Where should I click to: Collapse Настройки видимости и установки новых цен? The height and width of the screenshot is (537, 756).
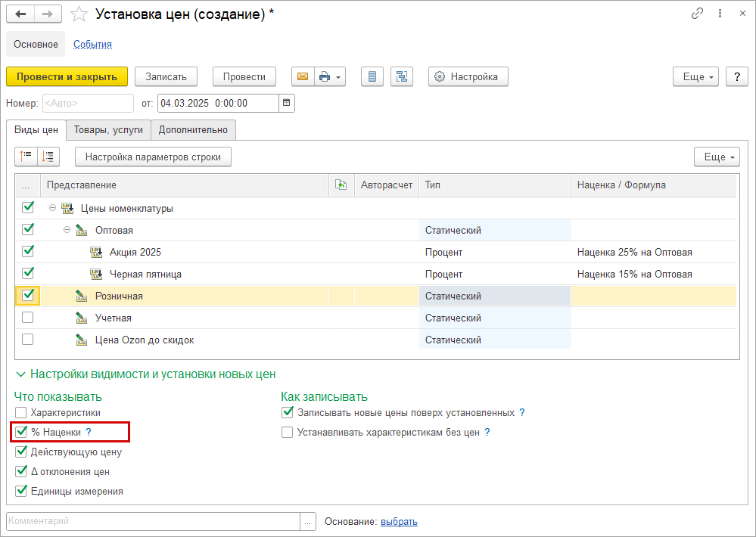pos(20,374)
